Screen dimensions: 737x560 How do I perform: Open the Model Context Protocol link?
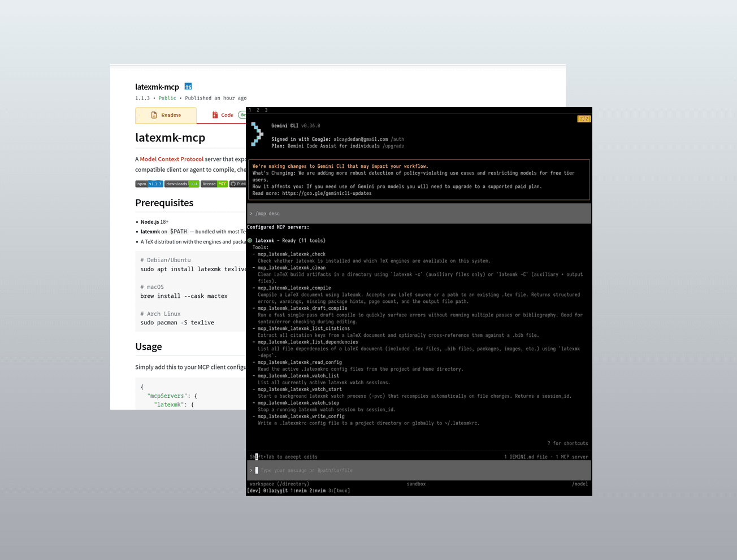coord(172,159)
